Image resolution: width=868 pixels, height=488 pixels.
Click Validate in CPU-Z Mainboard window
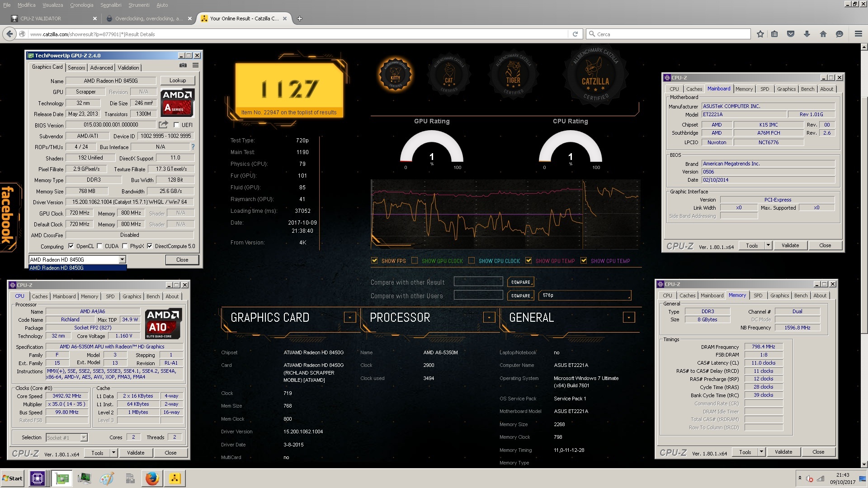(790, 245)
